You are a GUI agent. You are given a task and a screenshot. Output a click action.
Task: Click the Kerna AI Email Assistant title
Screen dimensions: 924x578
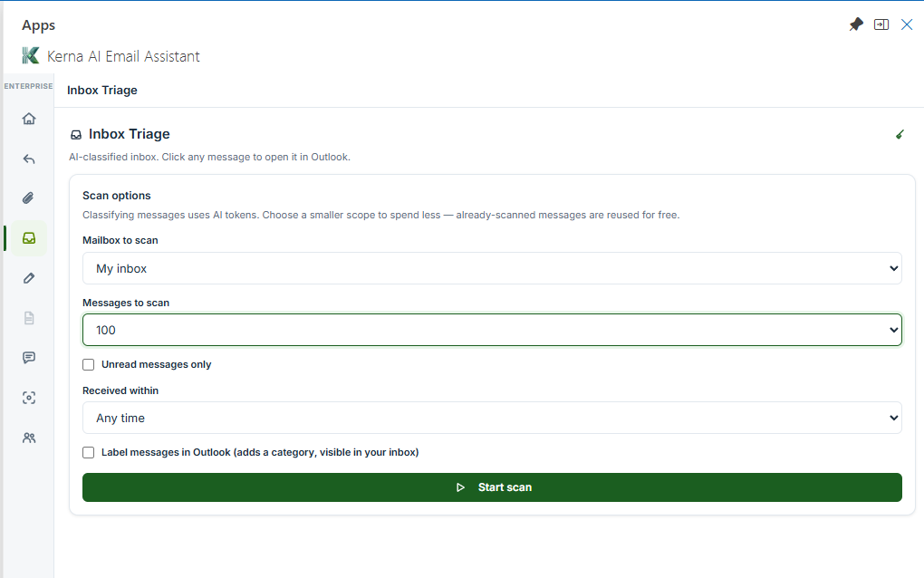pyautogui.click(x=123, y=56)
